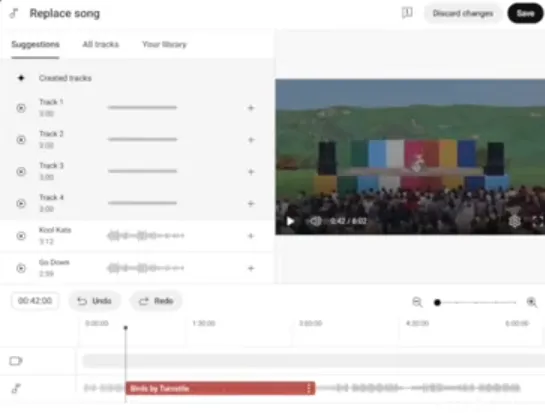Screen dimensions: 545x413
Task: Play the Go Down song preview
Action: tap(21, 268)
